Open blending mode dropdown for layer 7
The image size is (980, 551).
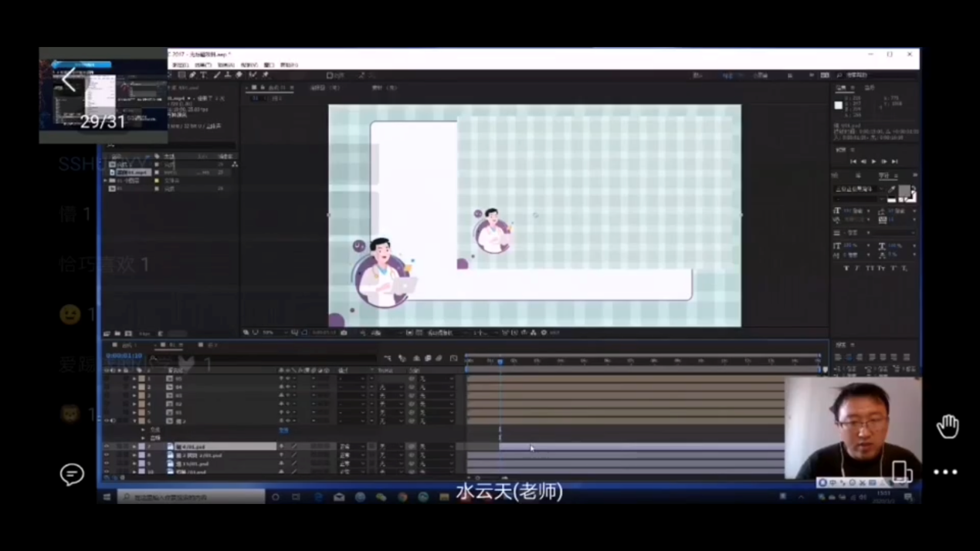tap(351, 447)
